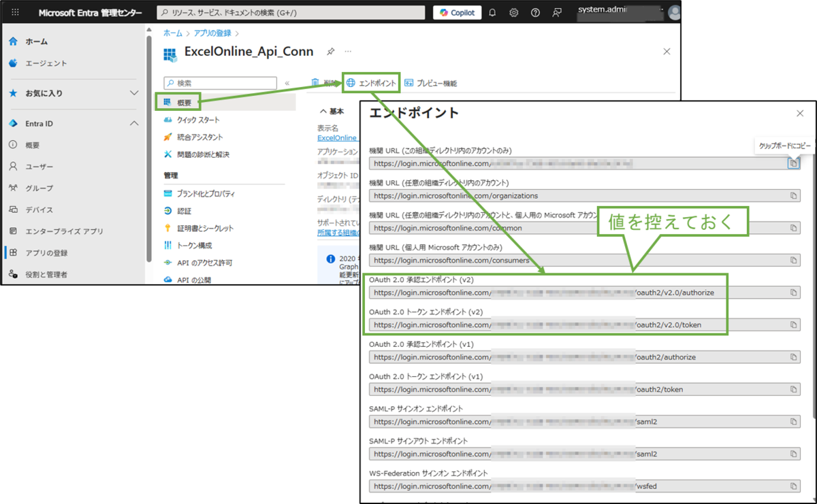
Task: Click Microsoft Entra 管理センター title
Action: click(91, 13)
